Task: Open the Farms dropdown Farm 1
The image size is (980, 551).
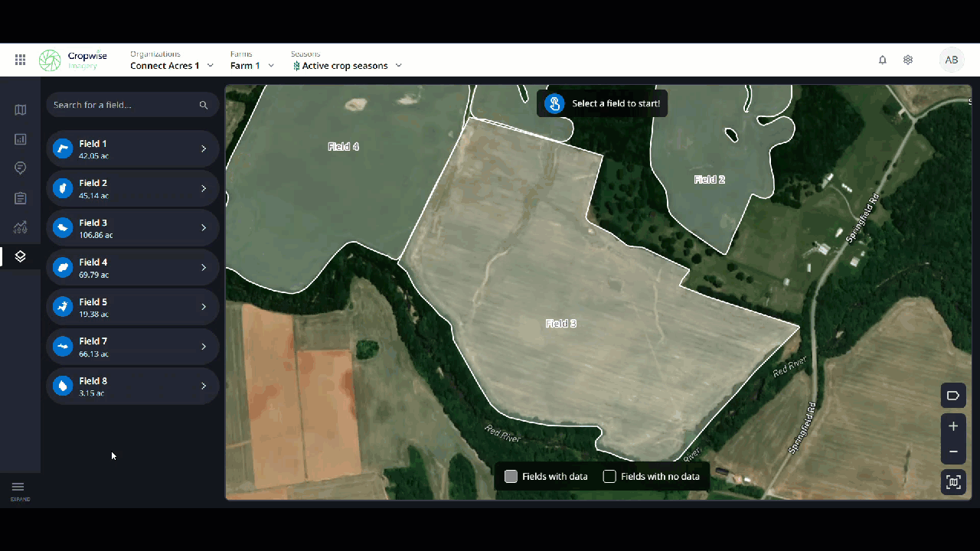Action: (x=252, y=66)
